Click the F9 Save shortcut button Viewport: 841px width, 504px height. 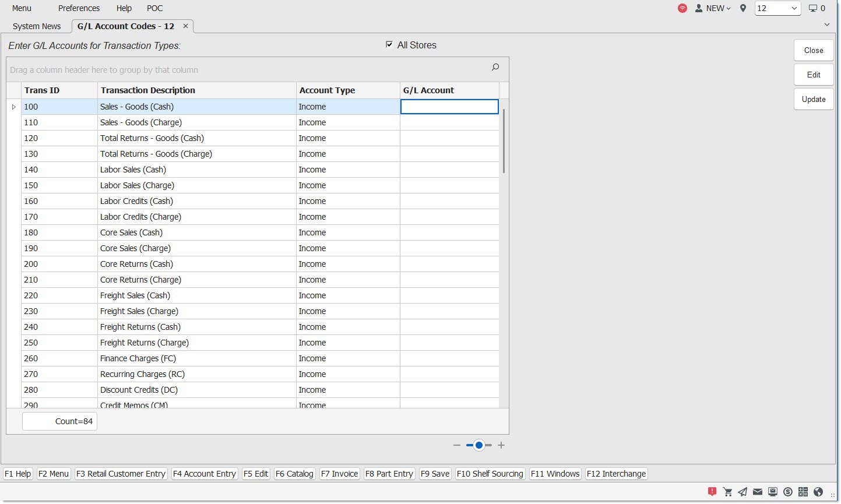(x=435, y=474)
